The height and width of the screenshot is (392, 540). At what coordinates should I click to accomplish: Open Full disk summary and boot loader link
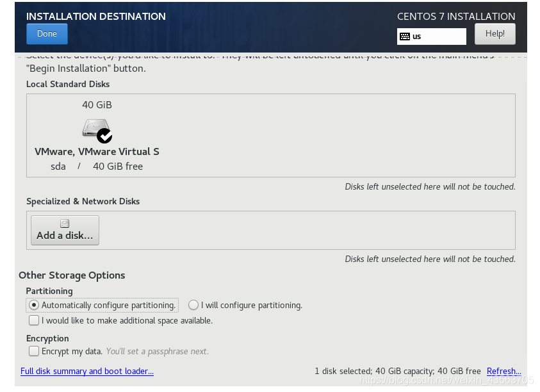(x=87, y=372)
